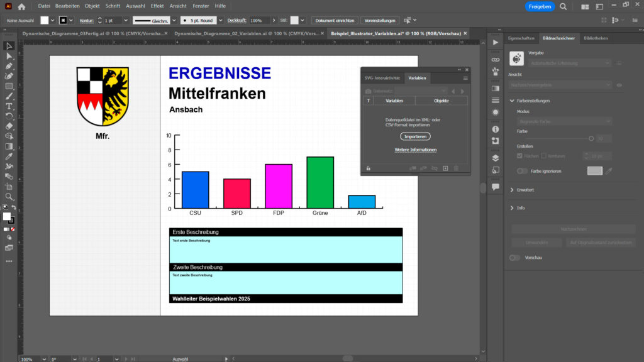Open the zoom level dropdown at 100%
644x362 pixels.
tap(44, 359)
